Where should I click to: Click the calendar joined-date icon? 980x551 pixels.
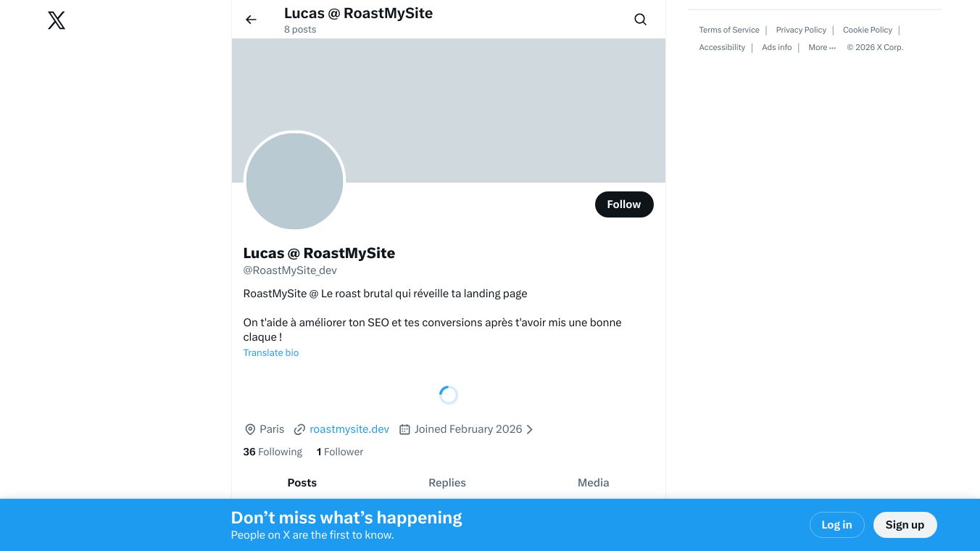[404, 429]
